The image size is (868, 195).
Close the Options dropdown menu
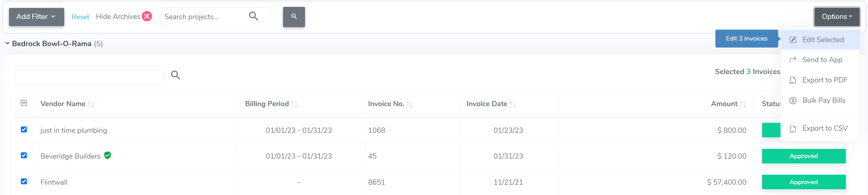coord(837,17)
